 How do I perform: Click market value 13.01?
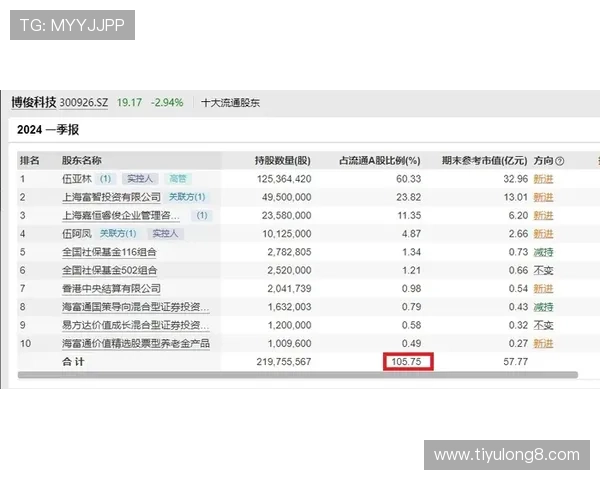(516, 197)
